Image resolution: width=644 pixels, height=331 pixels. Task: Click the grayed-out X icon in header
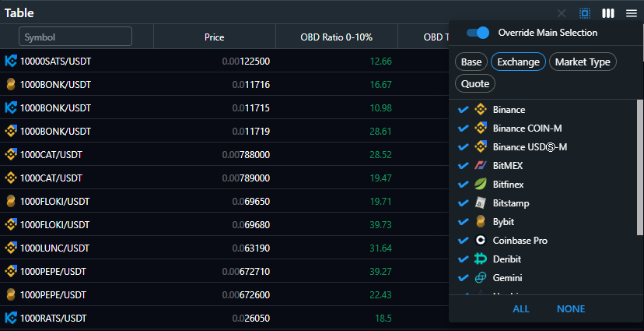(x=562, y=13)
